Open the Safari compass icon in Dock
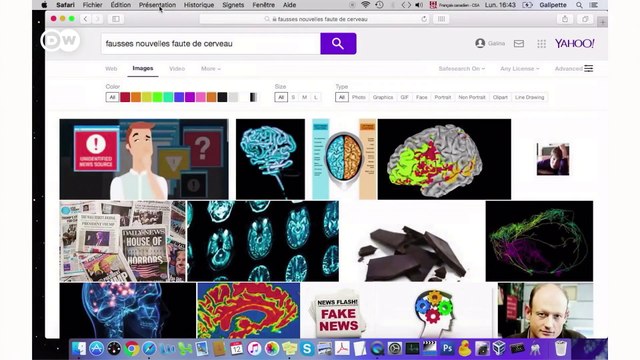This screenshot has height=360, width=640. pyautogui.click(x=149, y=349)
